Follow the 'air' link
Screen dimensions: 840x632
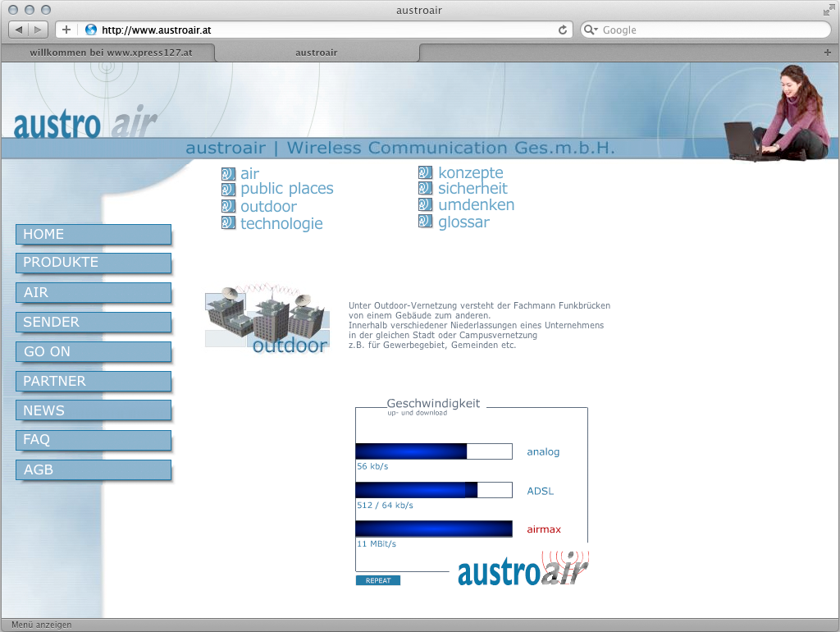click(x=249, y=174)
